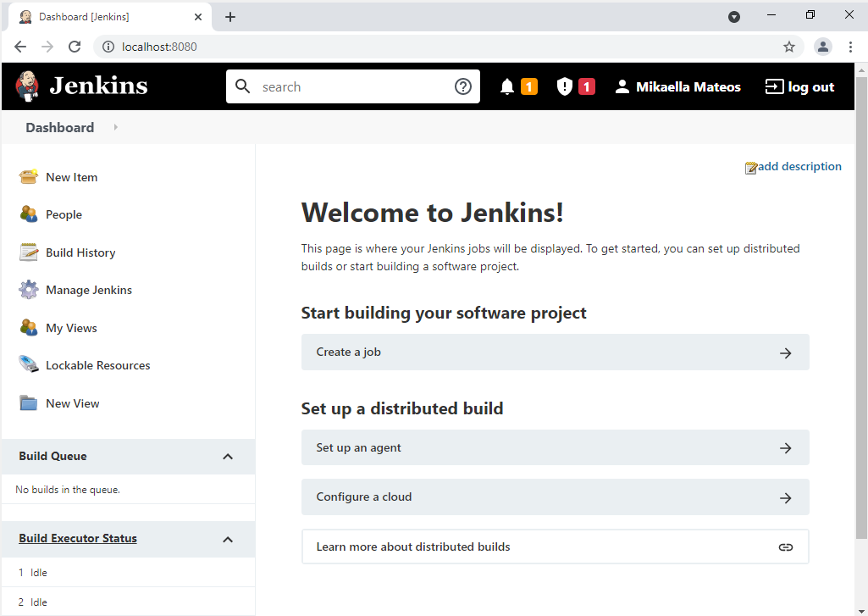Click 'No builds in the queue.' text
Viewport: 868px width, 616px height.
tap(68, 490)
